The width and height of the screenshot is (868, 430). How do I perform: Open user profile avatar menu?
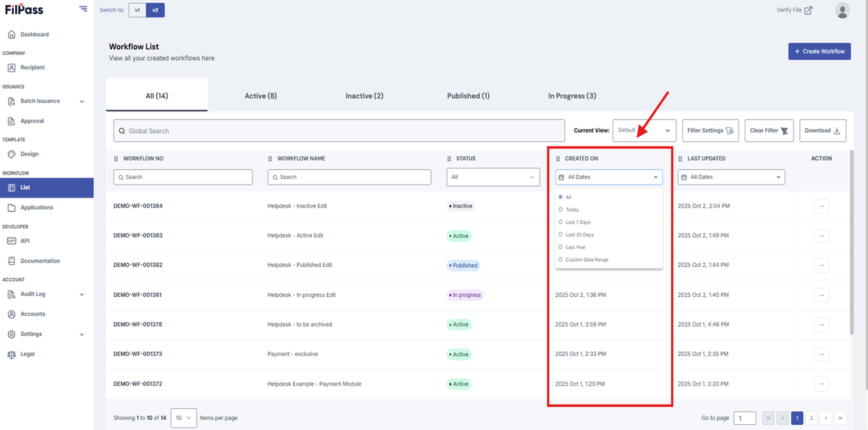coord(842,10)
